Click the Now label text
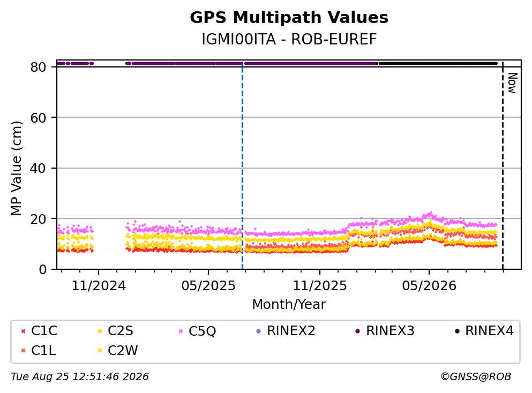This screenshot has width=532, height=393. pyautogui.click(x=512, y=83)
